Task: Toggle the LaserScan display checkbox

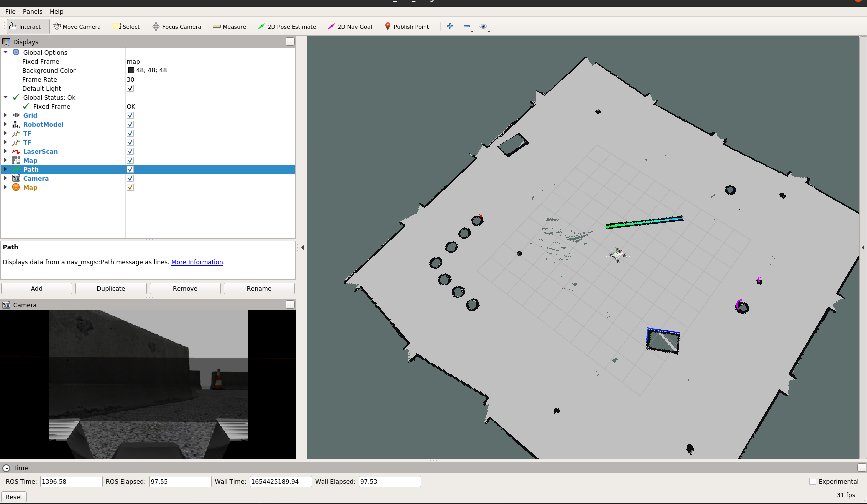Action: click(130, 152)
